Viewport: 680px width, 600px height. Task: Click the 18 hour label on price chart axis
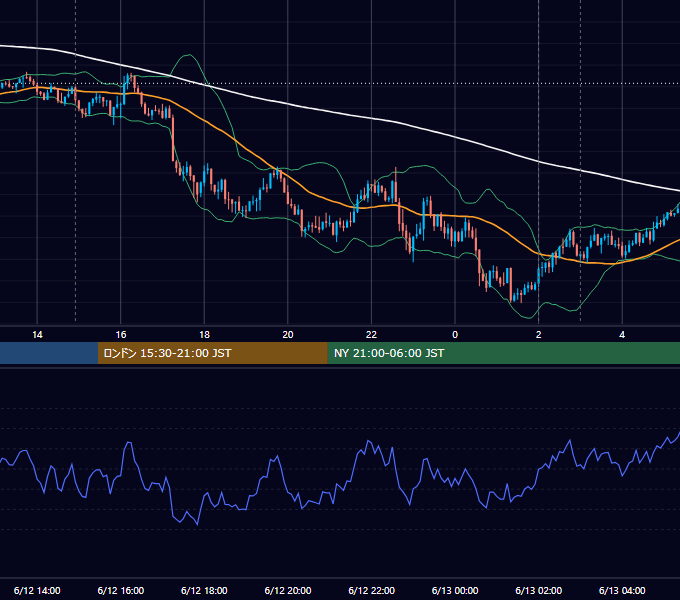(x=204, y=335)
